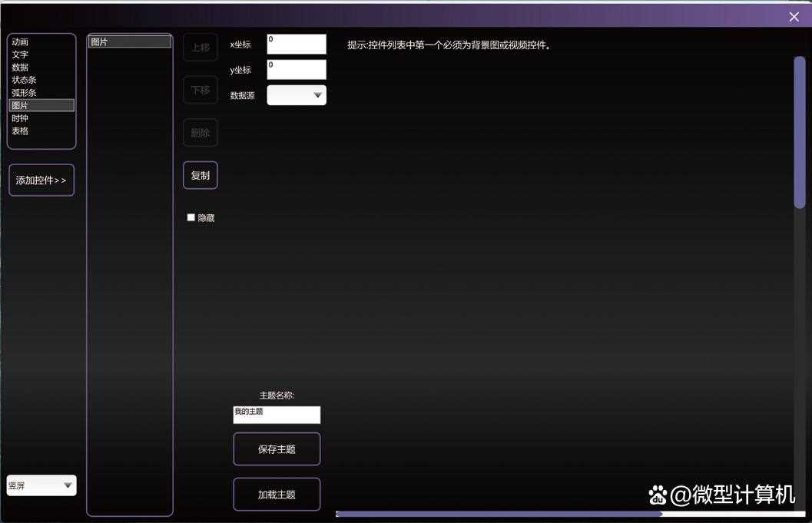Click into the x坐标 input field
Viewport: 812px width, 523px height.
(297, 45)
